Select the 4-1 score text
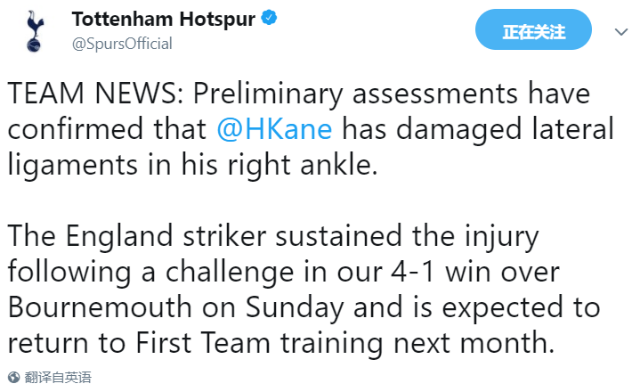This screenshot has width=640, height=392. (413, 272)
